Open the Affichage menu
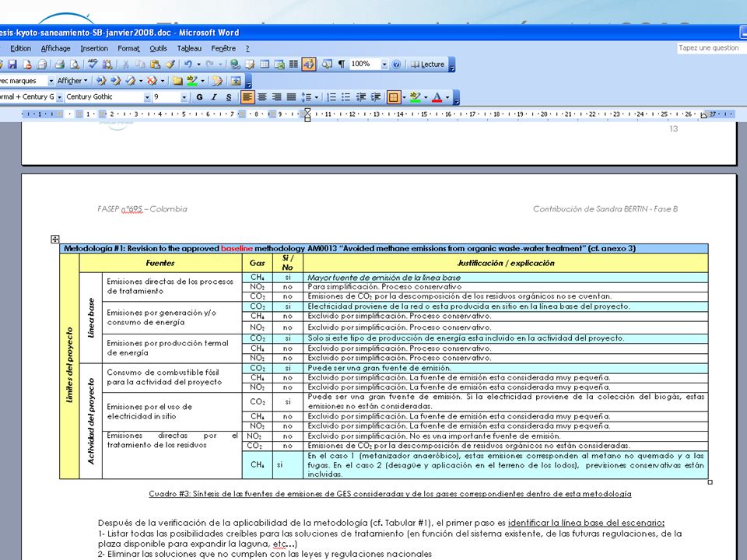 pyautogui.click(x=56, y=48)
